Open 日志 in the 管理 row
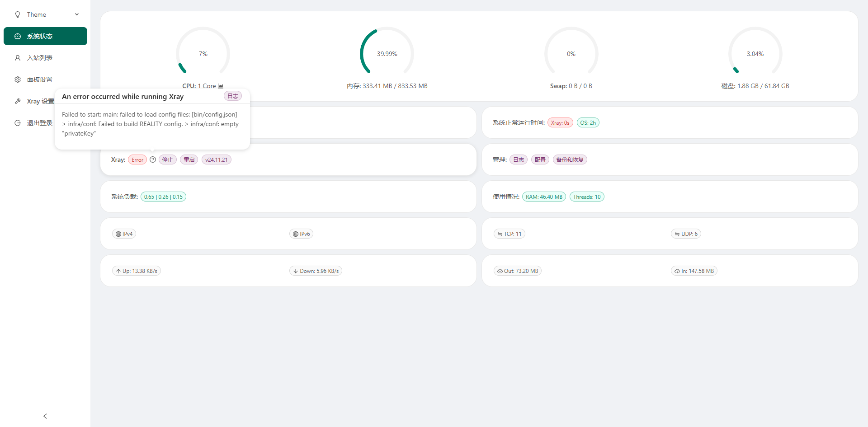The height and width of the screenshot is (427, 868). tap(519, 160)
